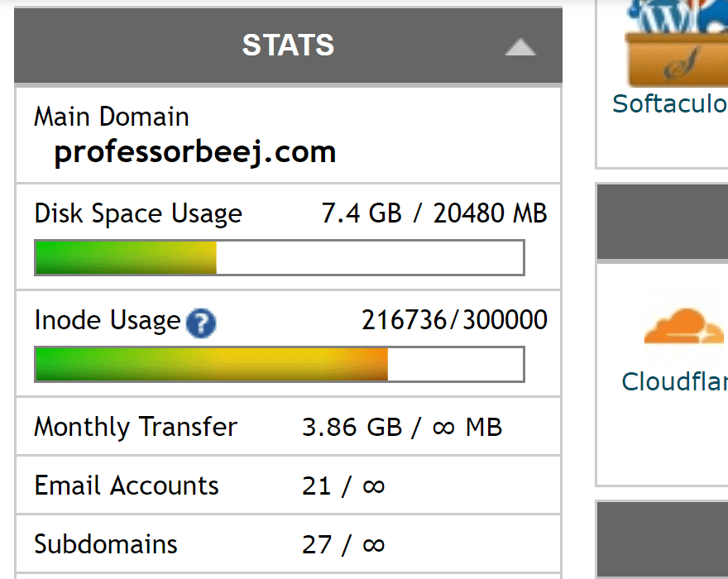This screenshot has width=728, height=579.
Task: Follow the Cloudflare text link
Action: click(674, 381)
